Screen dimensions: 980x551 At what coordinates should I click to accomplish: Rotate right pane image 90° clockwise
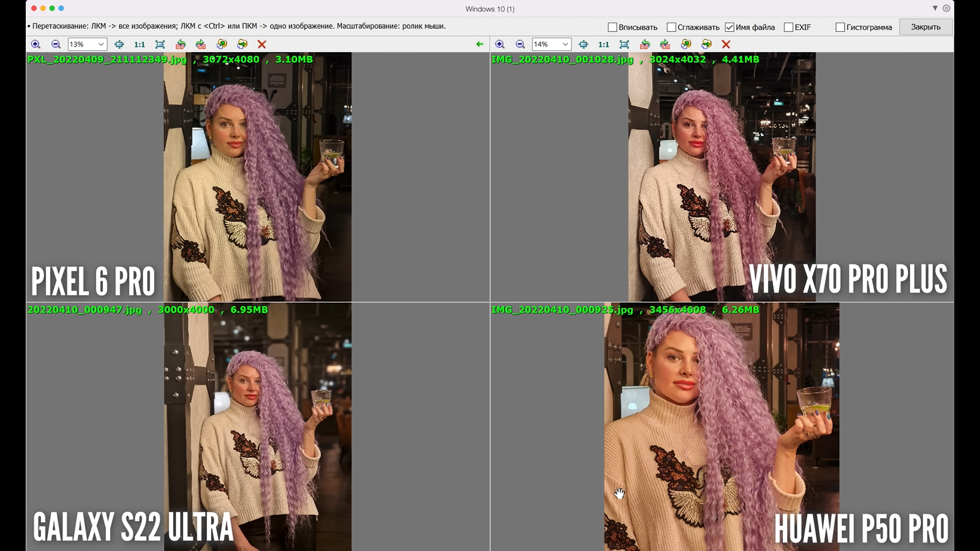665,44
